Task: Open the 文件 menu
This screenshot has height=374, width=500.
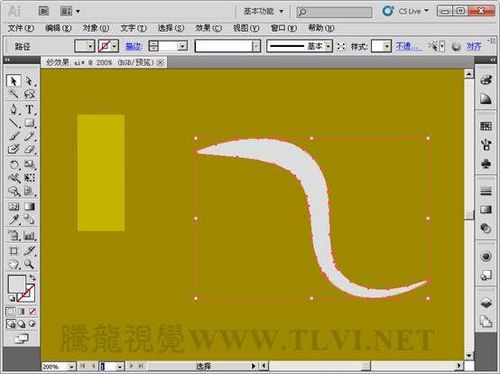Action: [21, 28]
